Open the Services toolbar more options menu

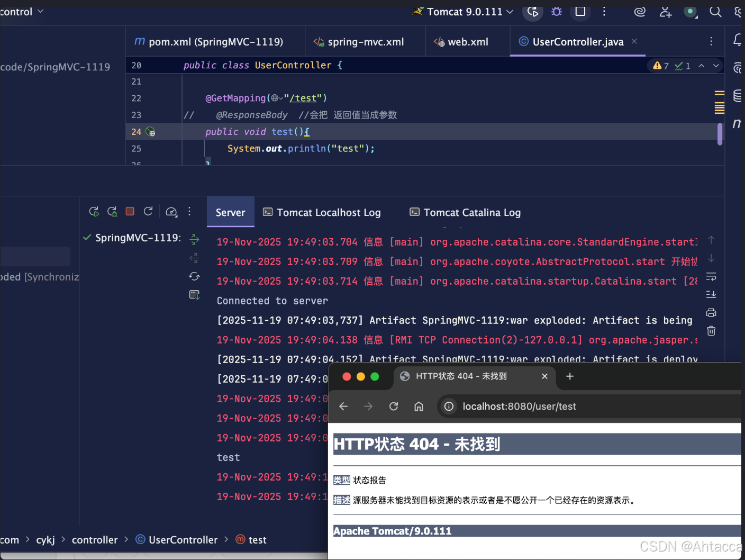[189, 211]
